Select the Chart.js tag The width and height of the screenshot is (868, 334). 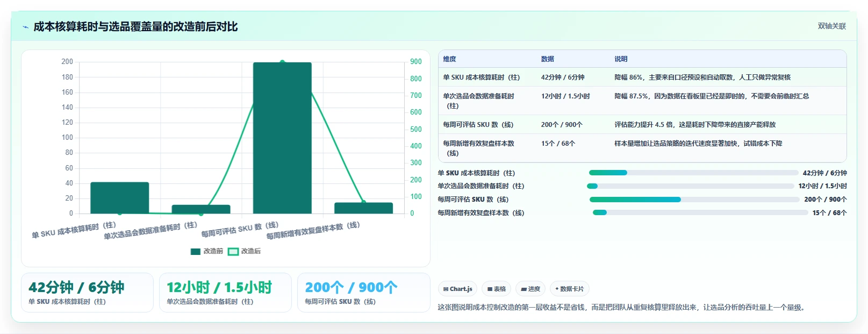click(458, 289)
